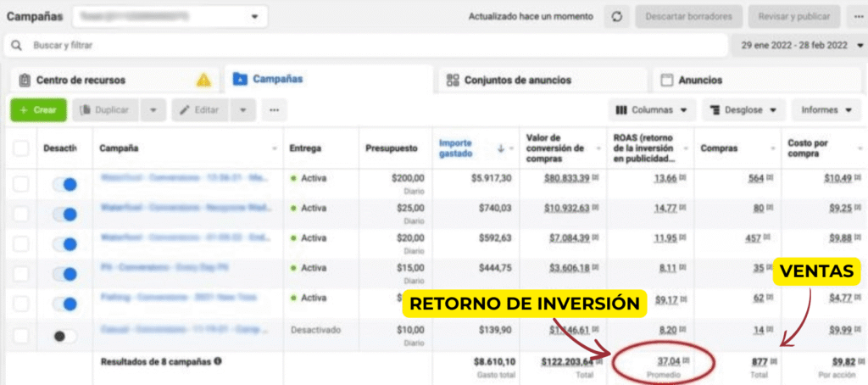The image size is (868, 385).
Task: Open the date range selector
Action: click(798, 45)
